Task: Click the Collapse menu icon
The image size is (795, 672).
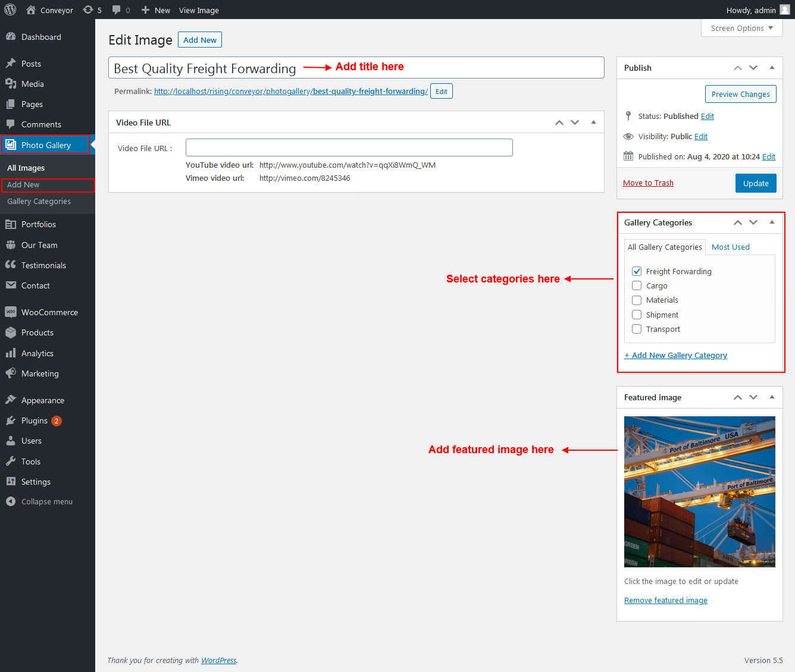Action: pos(11,501)
